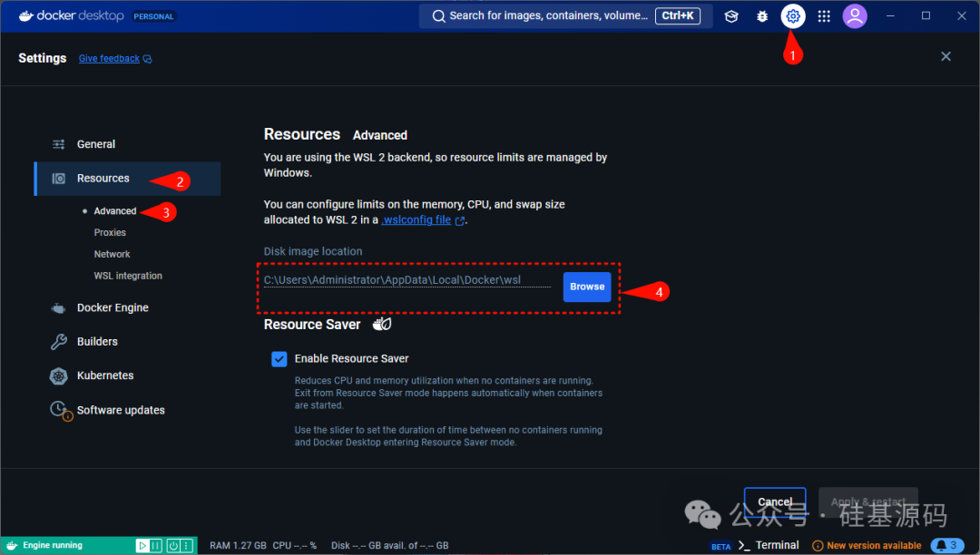The image size is (980, 555).
Task: Select the Network sub-item
Action: click(x=112, y=254)
